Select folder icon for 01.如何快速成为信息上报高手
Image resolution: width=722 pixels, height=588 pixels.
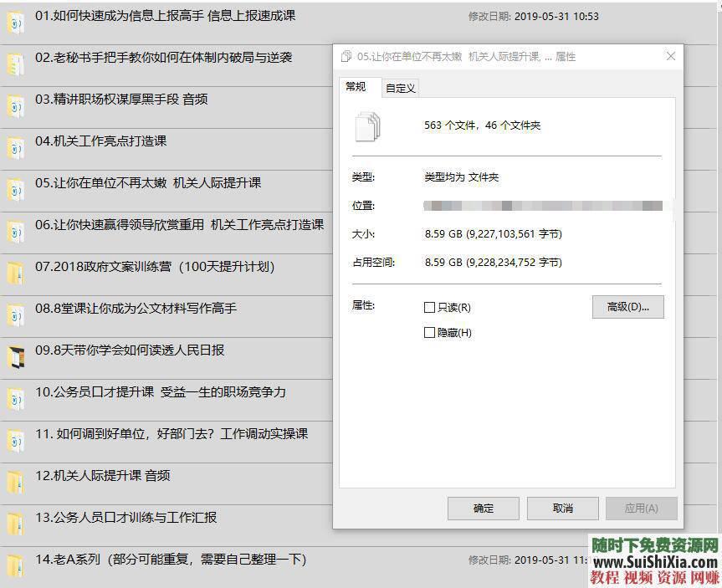15,22
